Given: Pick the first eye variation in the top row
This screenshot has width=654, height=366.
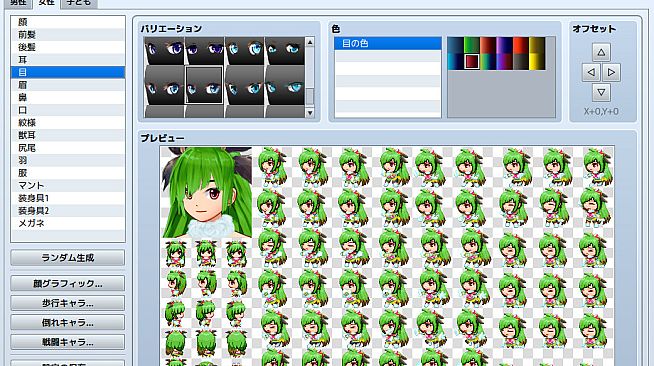Looking at the screenshot, I should tap(164, 50).
